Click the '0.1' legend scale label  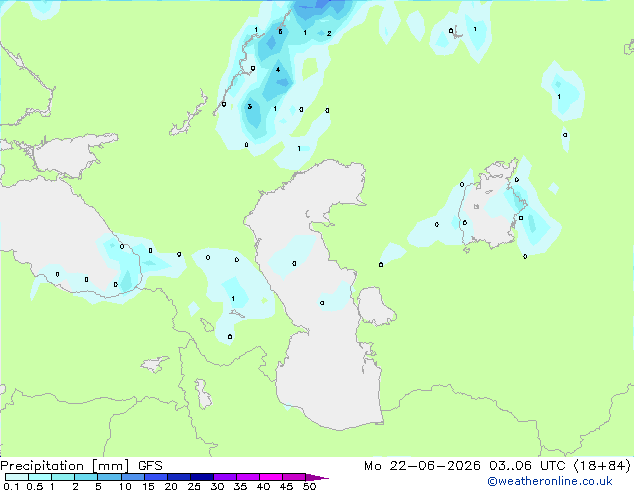(11, 486)
